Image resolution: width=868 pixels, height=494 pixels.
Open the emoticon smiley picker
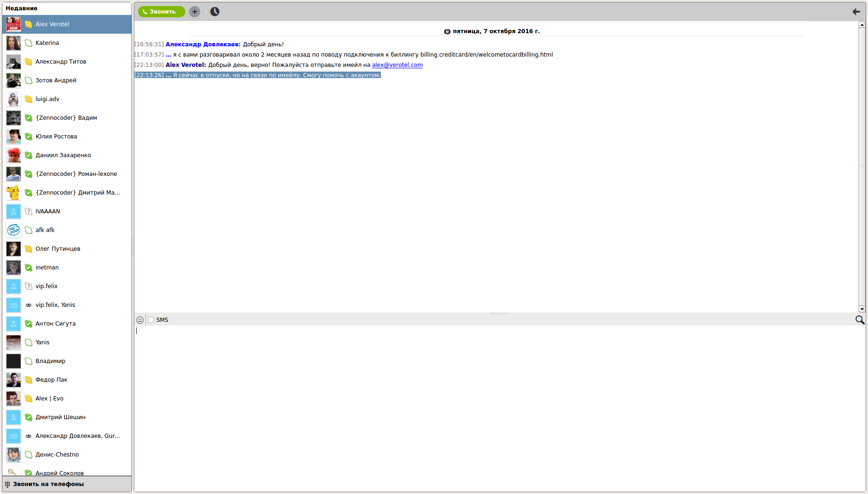coord(140,320)
